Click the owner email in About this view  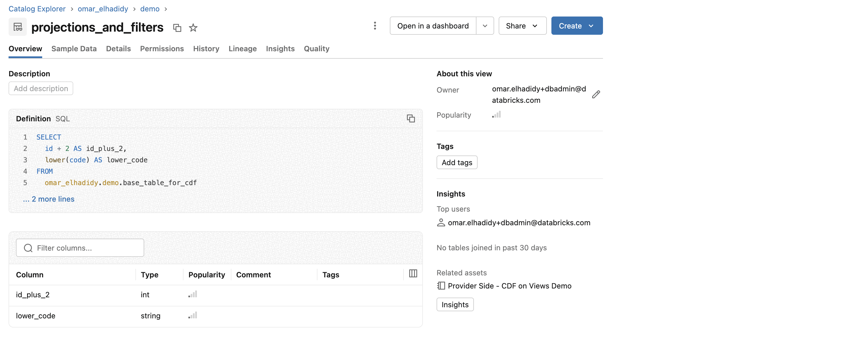[539, 94]
